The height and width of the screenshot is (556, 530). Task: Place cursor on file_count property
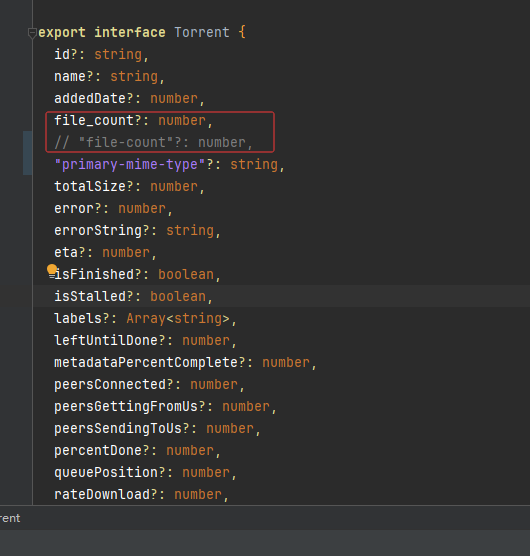click(94, 121)
